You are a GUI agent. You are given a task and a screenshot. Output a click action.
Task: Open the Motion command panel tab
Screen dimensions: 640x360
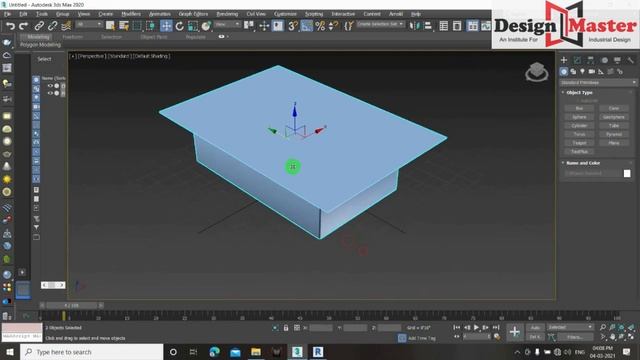[x=604, y=60]
